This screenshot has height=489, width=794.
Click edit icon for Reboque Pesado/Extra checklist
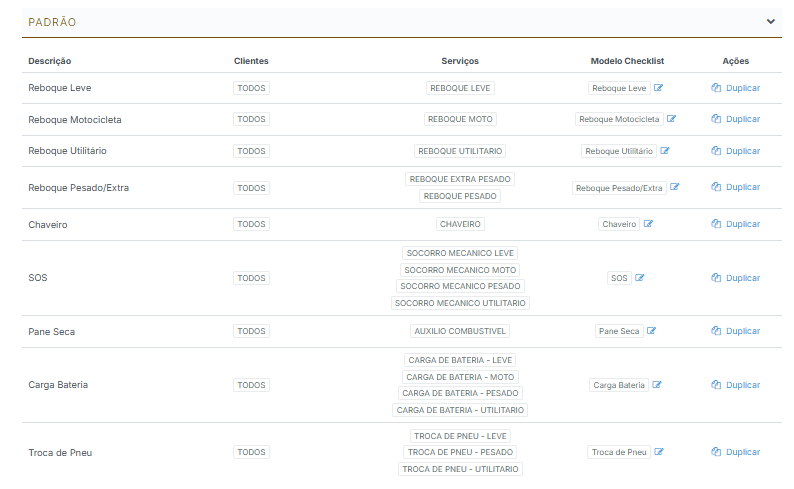(x=675, y=187)
